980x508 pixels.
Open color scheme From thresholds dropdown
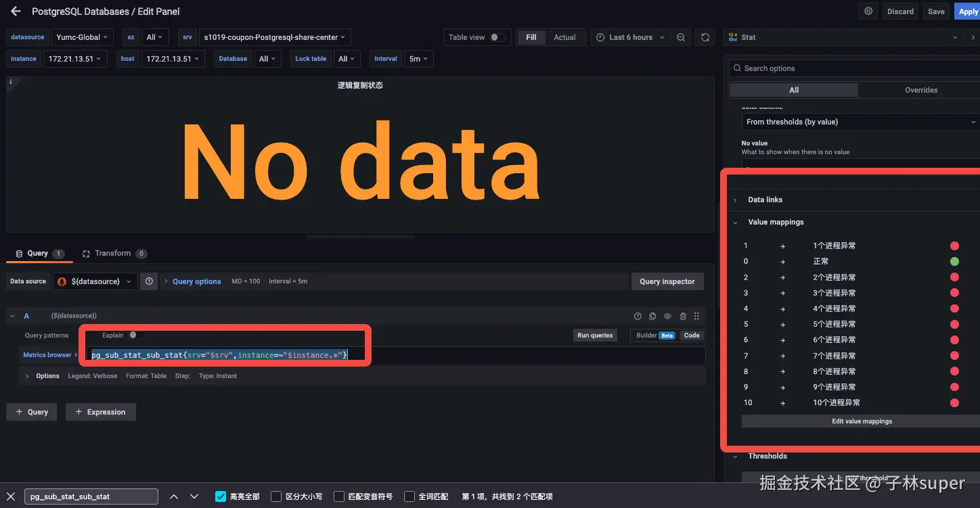[860, 122]
